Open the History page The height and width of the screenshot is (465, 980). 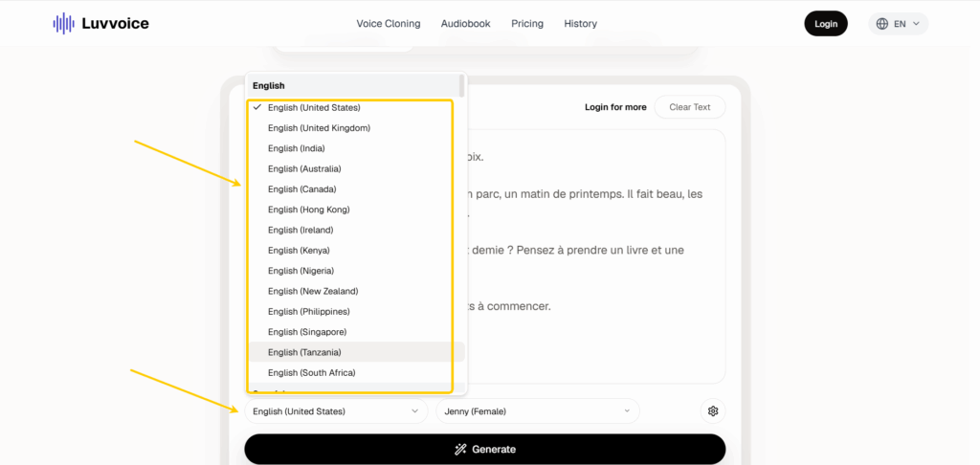581,24
